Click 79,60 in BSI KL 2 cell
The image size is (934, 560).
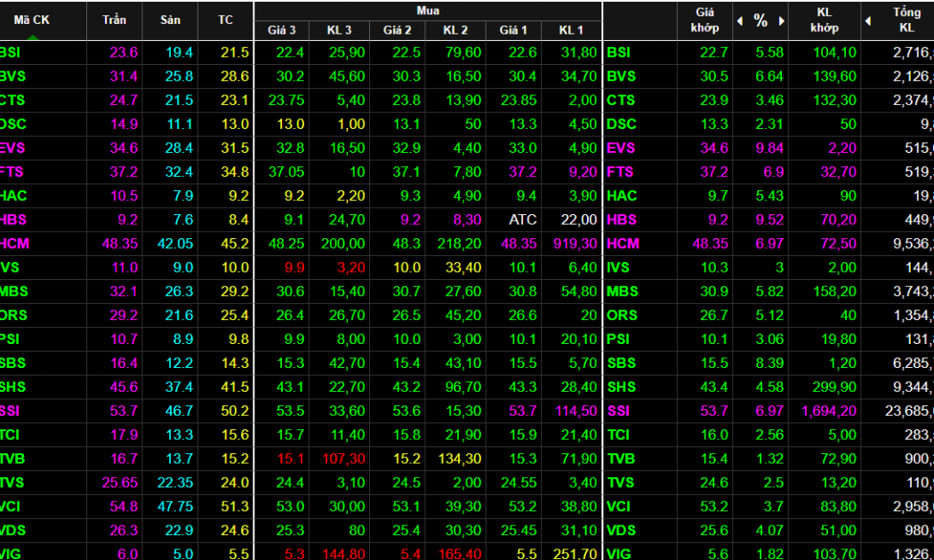point(463,52)
